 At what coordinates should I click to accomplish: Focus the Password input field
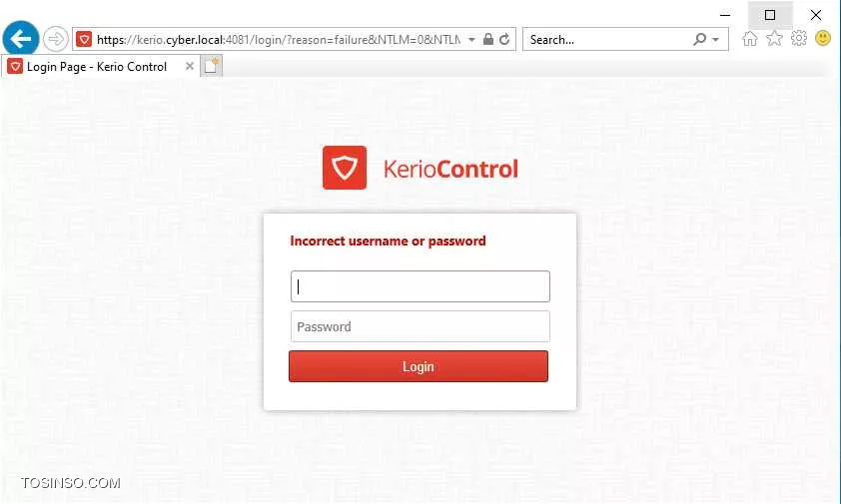point(420,326)
